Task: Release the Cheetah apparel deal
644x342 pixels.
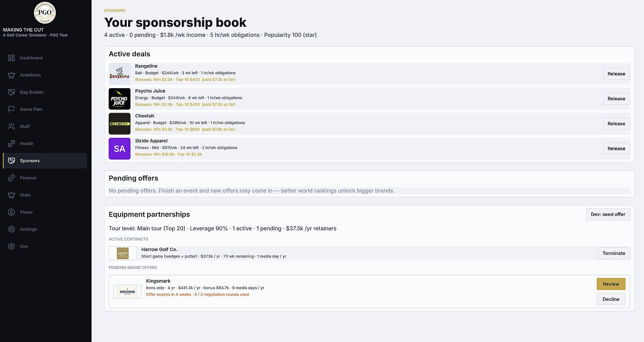Action: (616, 124)
